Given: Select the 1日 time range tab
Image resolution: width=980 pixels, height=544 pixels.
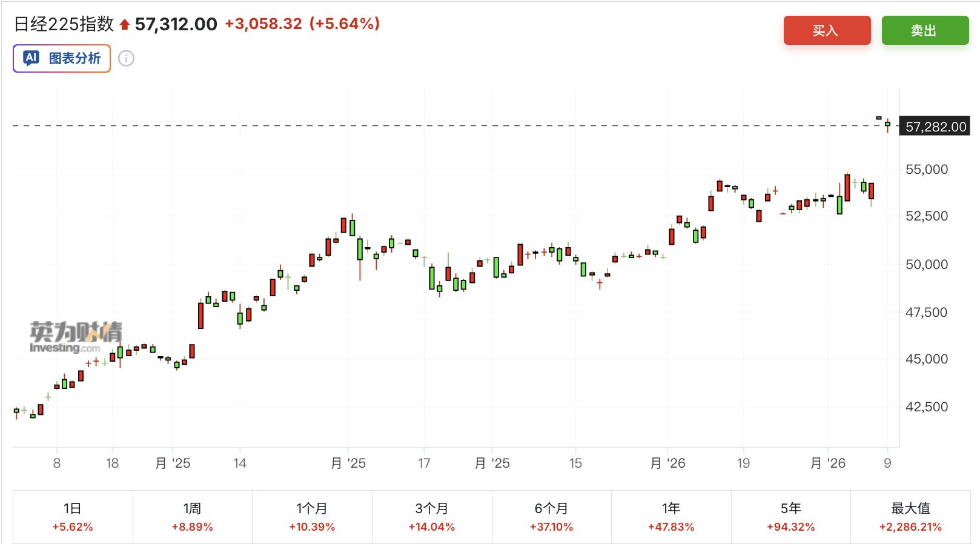Looking at the screenshot, I should 73,517.
